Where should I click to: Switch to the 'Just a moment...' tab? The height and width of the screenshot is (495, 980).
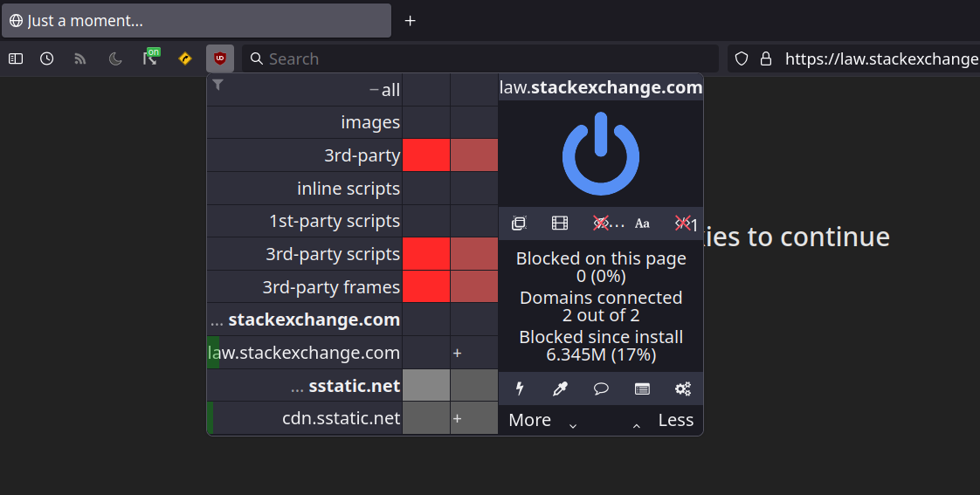[x=197, y=21]
